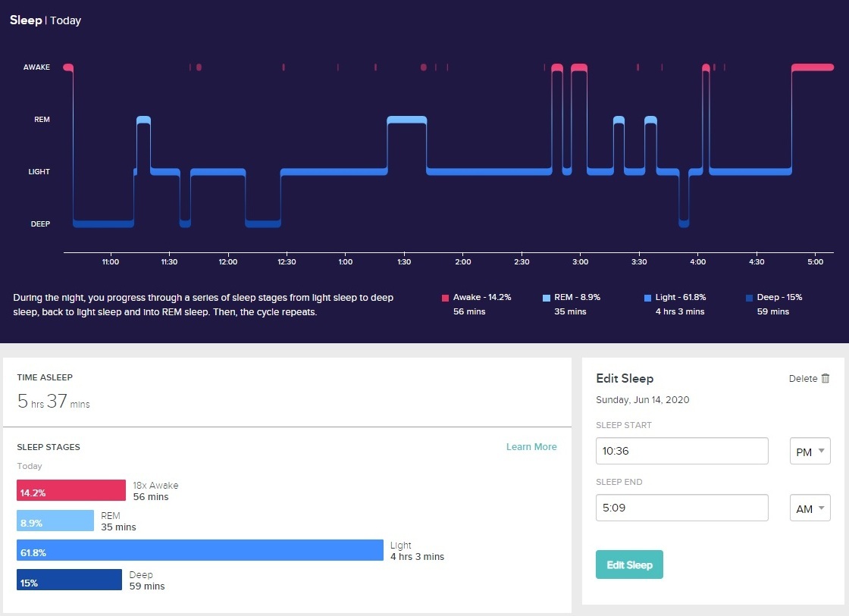Click the Light sleep legend swatch

tap(647, 298)
